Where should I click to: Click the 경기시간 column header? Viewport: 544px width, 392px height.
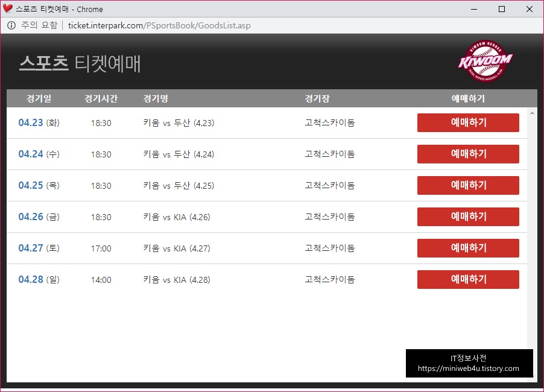point(101,98)
